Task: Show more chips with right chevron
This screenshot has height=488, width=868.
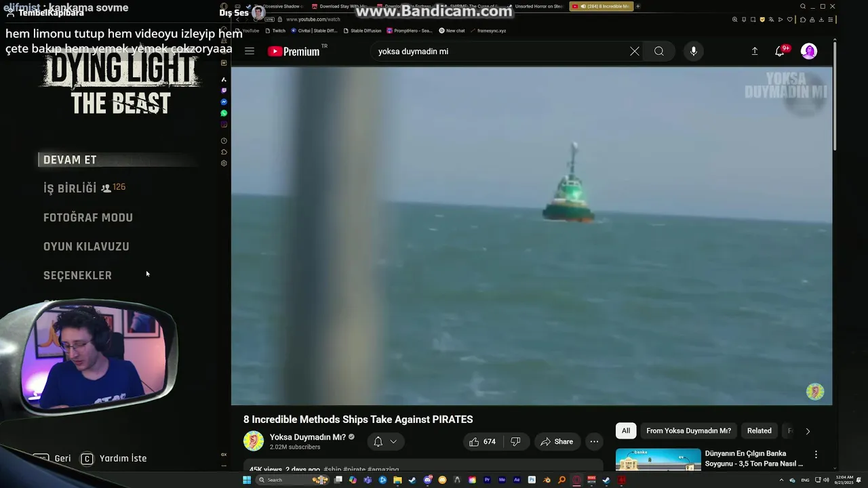Action: point(807,431)
